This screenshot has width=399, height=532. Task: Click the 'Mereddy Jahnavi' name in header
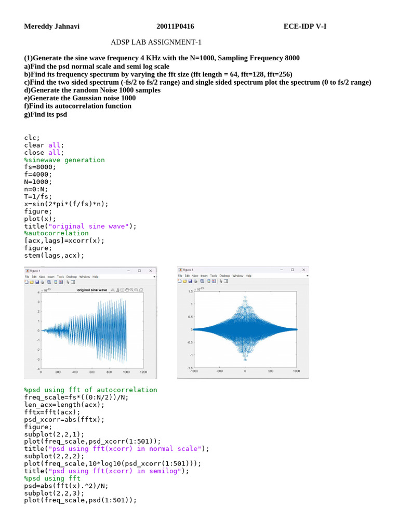tap(51, 26)
